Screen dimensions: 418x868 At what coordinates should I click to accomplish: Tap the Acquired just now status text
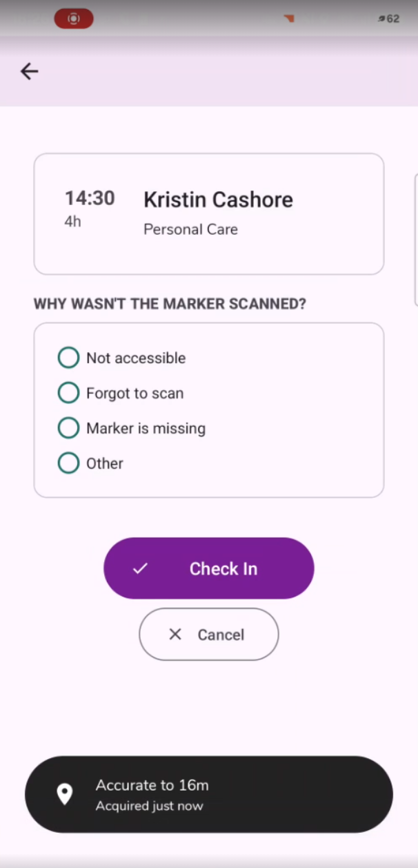point(150,806)
